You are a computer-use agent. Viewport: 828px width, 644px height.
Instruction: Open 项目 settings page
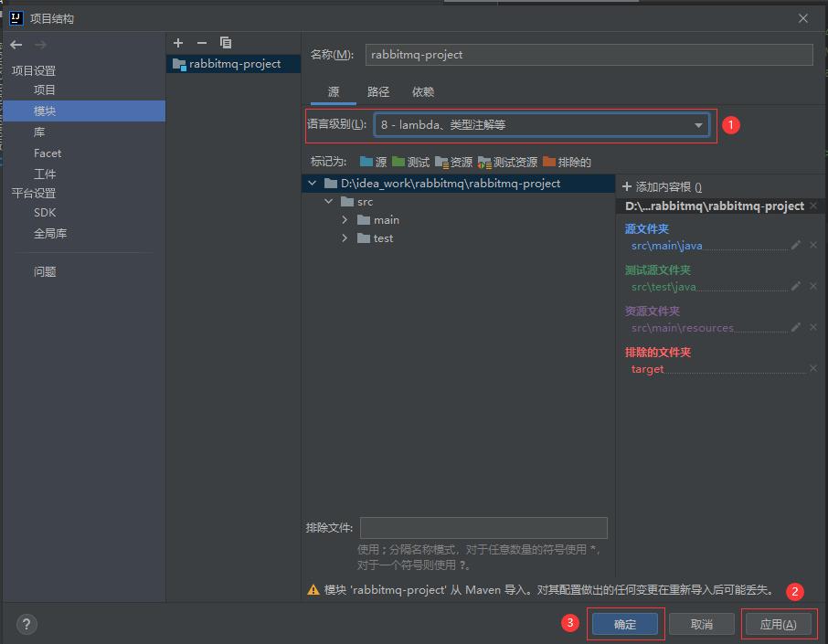click(45, 90)
